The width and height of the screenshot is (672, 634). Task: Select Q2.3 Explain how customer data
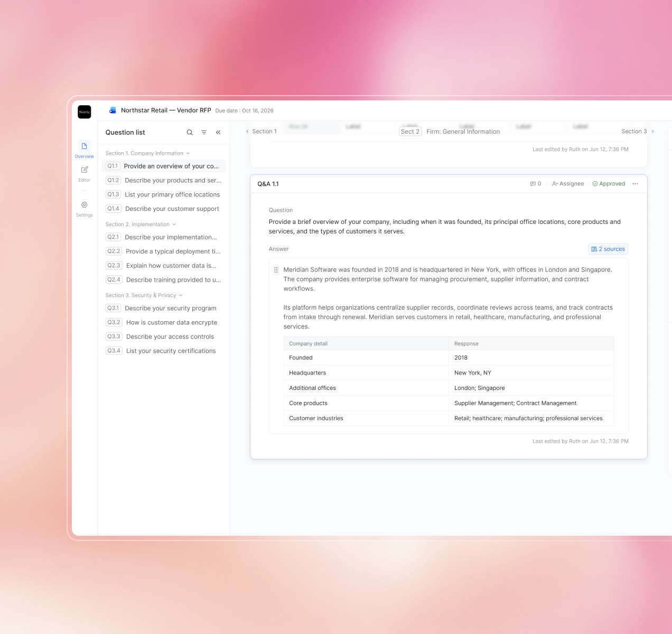[164, 266]
